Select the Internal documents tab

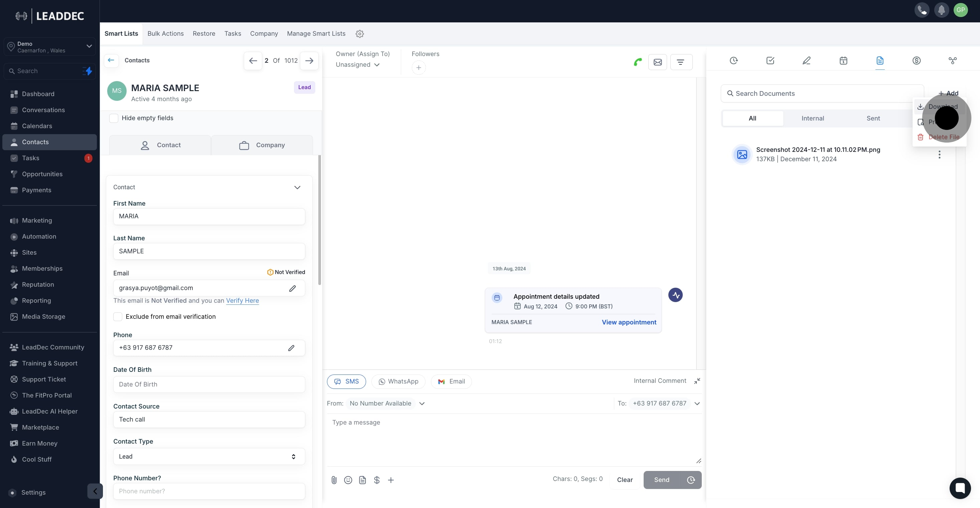point(813,118)
